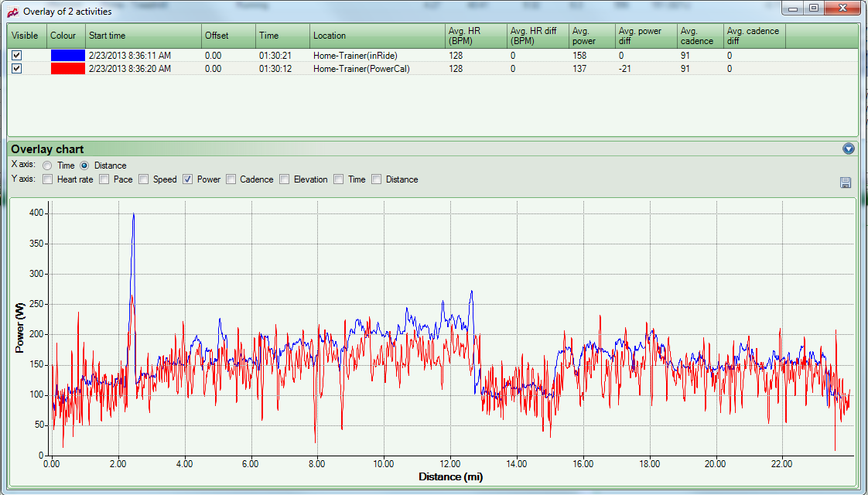Click the save chart disk icon
The width and height of the screenshot is (868, 495).
tap(845, 183)
